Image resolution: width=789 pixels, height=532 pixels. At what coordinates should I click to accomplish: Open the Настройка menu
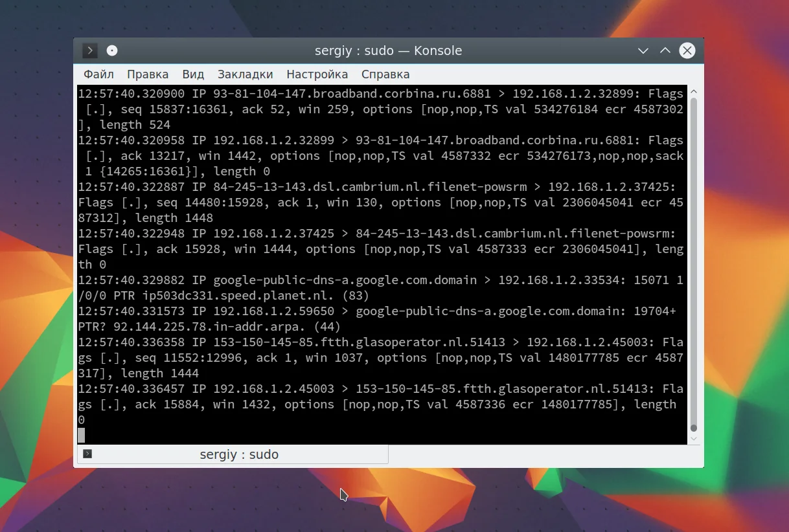(317, 74)
